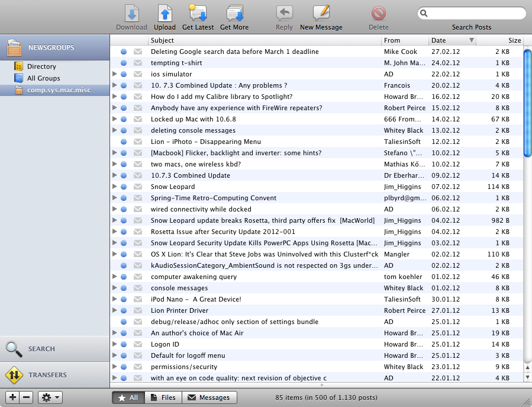Toggle unread dot on 'Snow Leopard' post
This screenshot has width=532, height=407.
click(124, 187)
